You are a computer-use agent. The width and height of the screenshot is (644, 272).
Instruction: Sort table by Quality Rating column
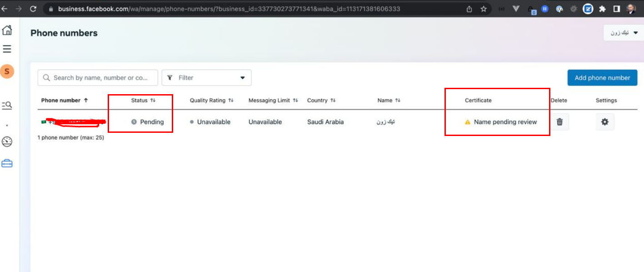[x=211, y=101]
